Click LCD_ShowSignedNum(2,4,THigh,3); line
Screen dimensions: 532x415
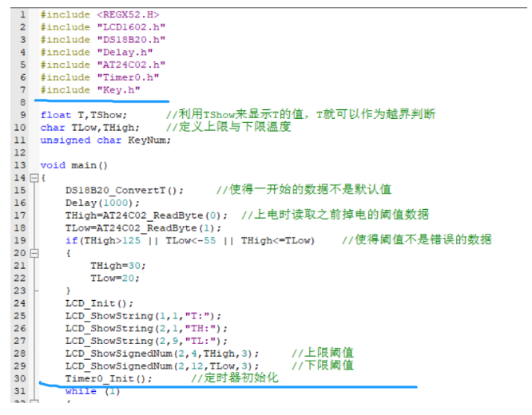click(162, 354)
